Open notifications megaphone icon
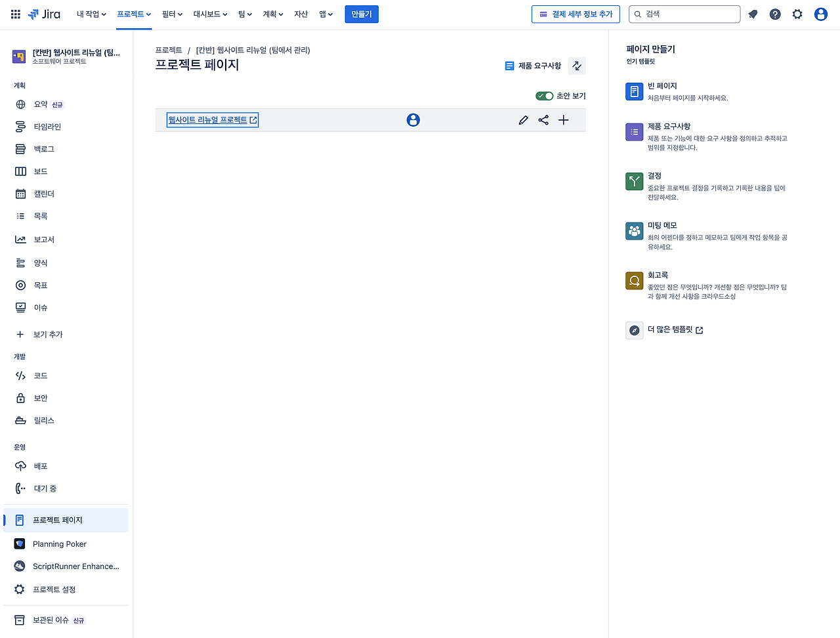Image resolution: width=840 pixels, height=638 pixels. point(753,14)
